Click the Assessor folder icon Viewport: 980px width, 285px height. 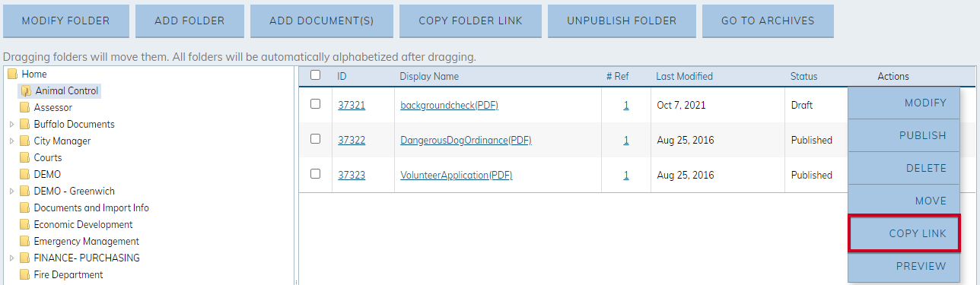[24, 108]
